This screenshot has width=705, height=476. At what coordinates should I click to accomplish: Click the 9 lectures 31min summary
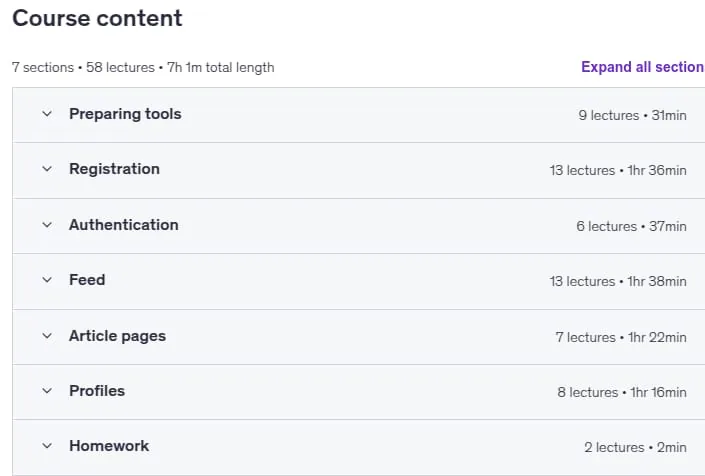tap(632, 116)
